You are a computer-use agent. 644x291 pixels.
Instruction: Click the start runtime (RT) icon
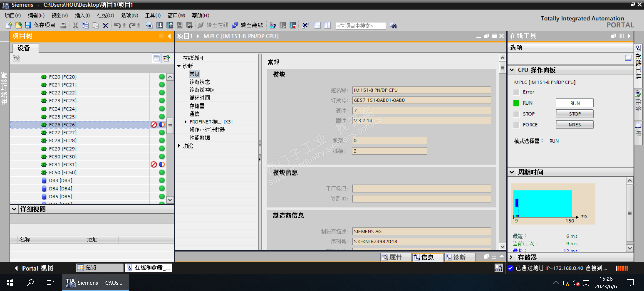(189, 25)
